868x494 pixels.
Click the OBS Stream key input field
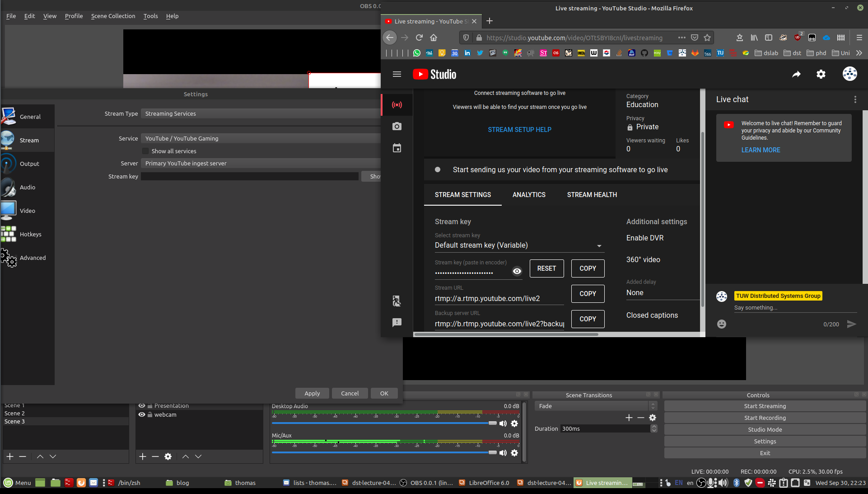coord(250,176)
